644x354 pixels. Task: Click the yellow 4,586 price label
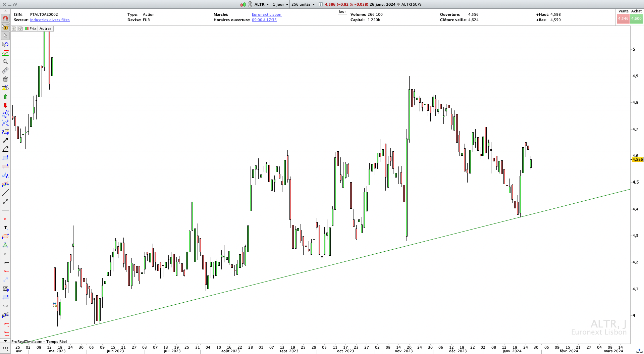click(637, 159)
